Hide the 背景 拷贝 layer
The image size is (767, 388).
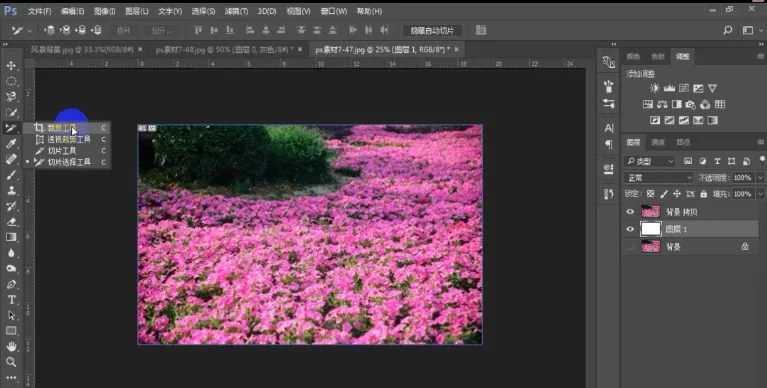(x=630, y=212)
